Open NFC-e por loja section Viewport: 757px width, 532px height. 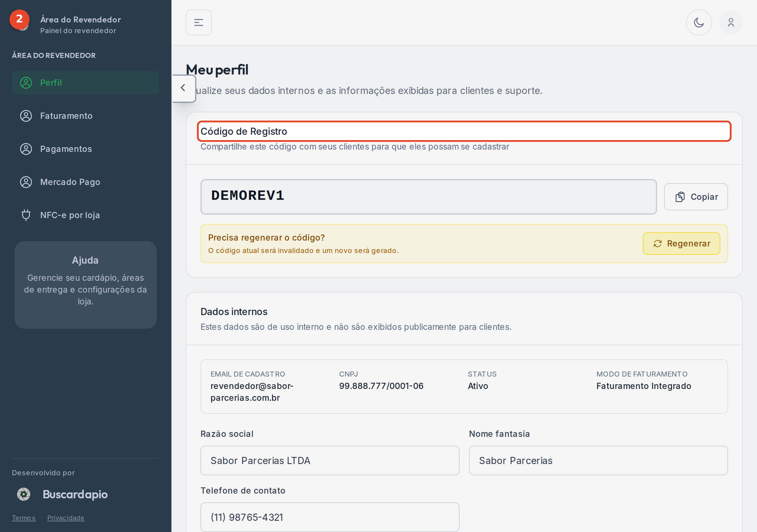click(x=85, y=215)
